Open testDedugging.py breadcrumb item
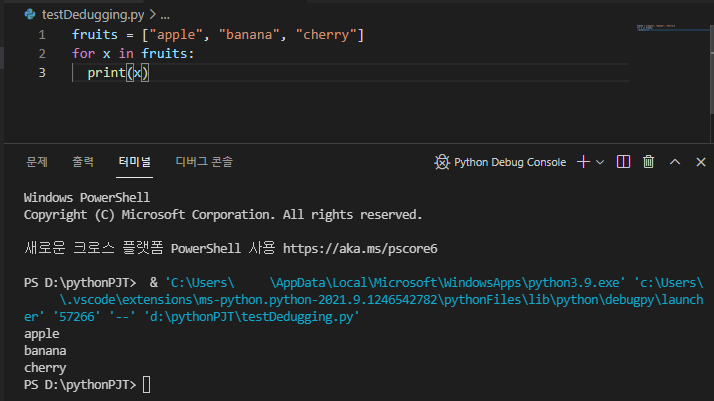 coord(93,15)
